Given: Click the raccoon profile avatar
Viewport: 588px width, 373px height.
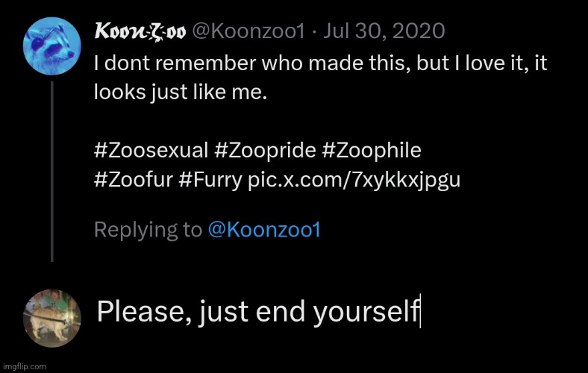Looking at the screenshot, I should 50,46.
